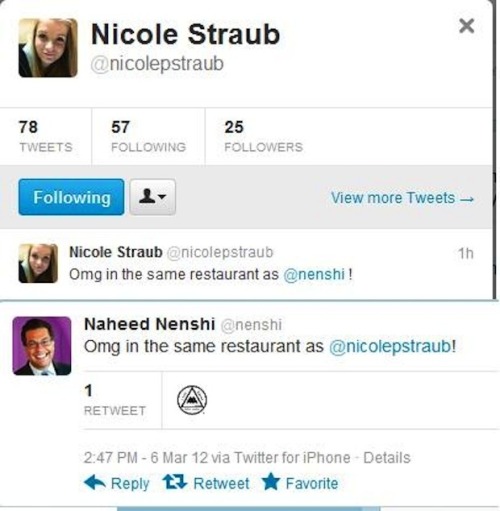Viewport: 500px width, 511px height.
Task: Open the retweeter's triangle logo avatar
Action: pos(192,400)
